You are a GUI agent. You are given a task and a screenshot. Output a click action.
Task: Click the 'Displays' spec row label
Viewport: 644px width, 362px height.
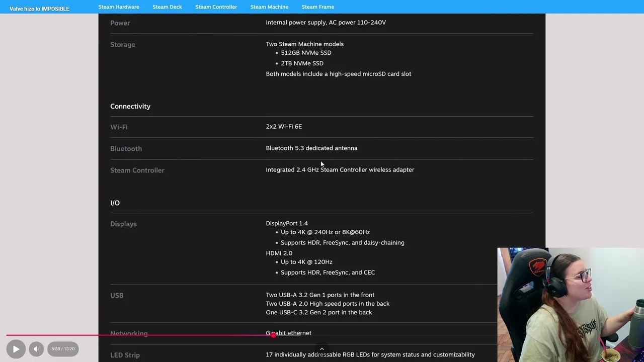pos(123,224)
